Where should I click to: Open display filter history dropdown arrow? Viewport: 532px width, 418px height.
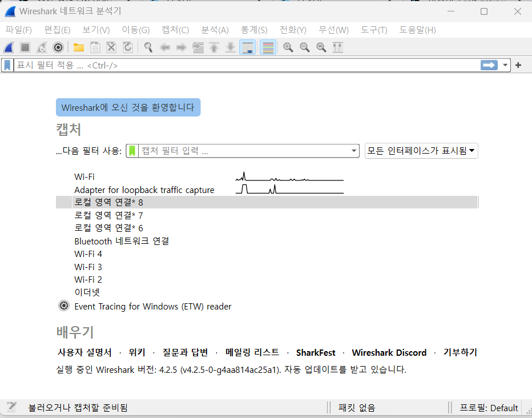pyautogui.click(x=505, y=65)
